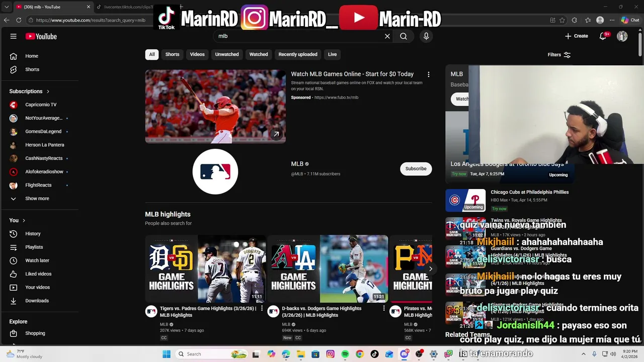This screenshot has height=362, width=644.
Task: Select the Unwatched filter chip
Action: 227,54
